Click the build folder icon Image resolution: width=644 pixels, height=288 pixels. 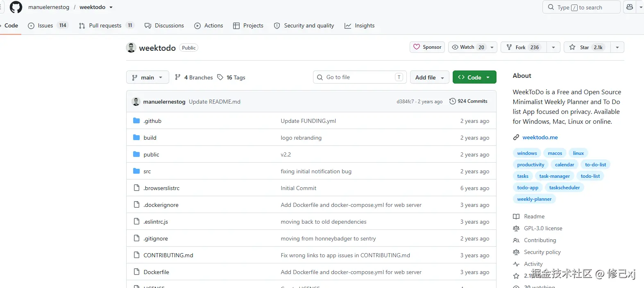coord(137,137)
